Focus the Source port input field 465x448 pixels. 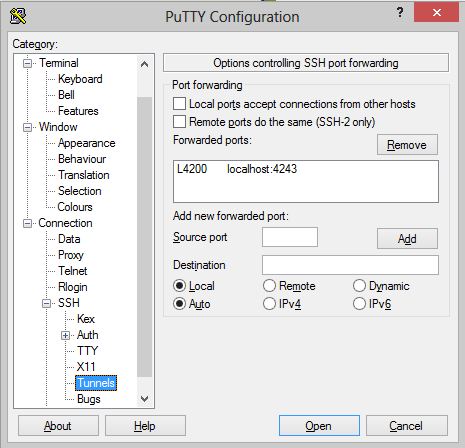[x=290, y=237]
